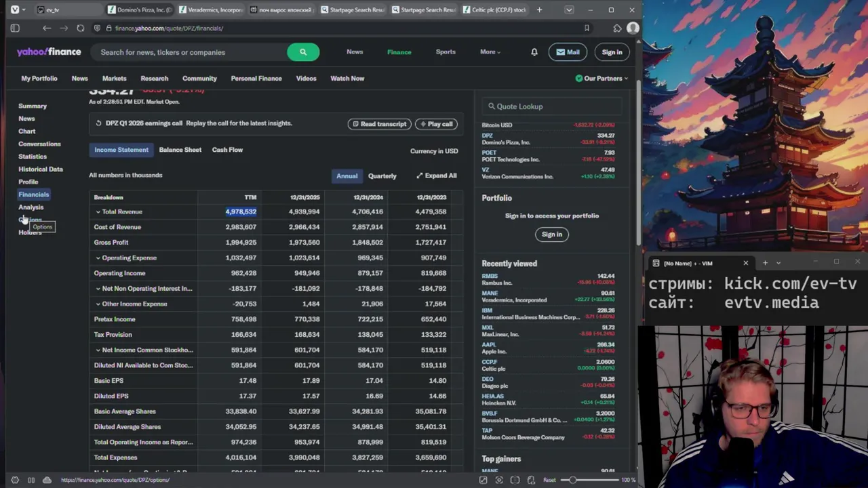Open the browser extensions puzzle icon
The width and height of the screenshot is (868, 488).
point(617,28)
